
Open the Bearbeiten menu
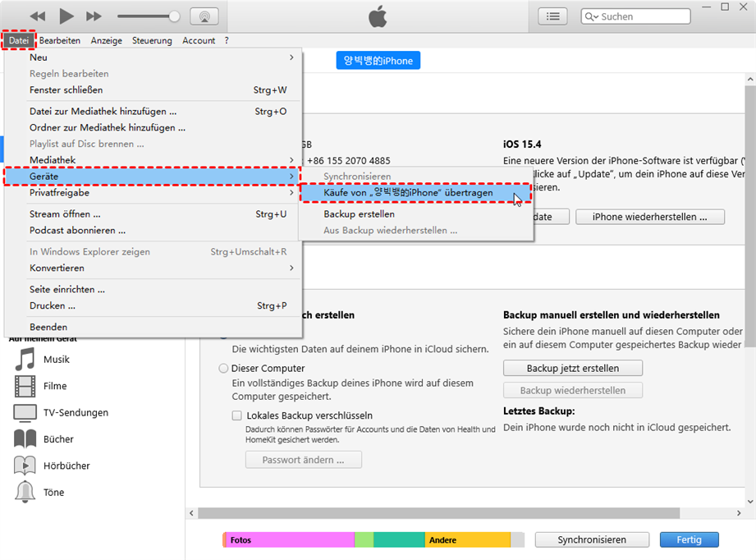(60, 40)
